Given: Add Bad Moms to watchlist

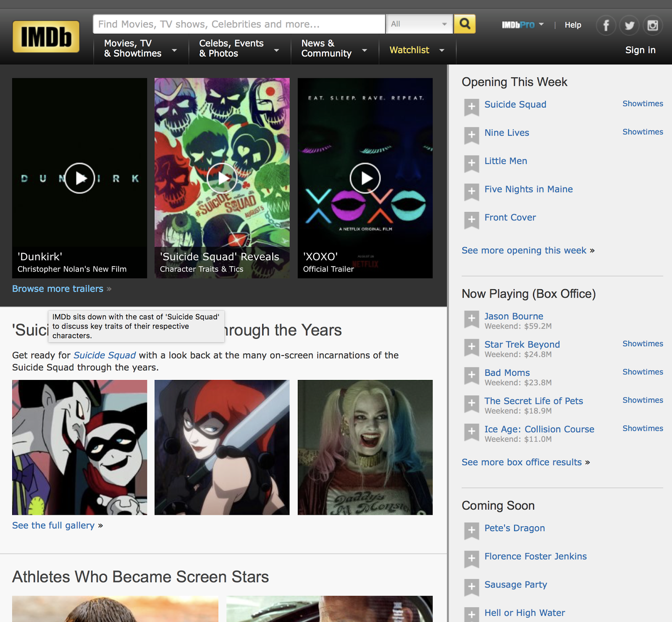Looking at the screenshot, I should 472,375.
